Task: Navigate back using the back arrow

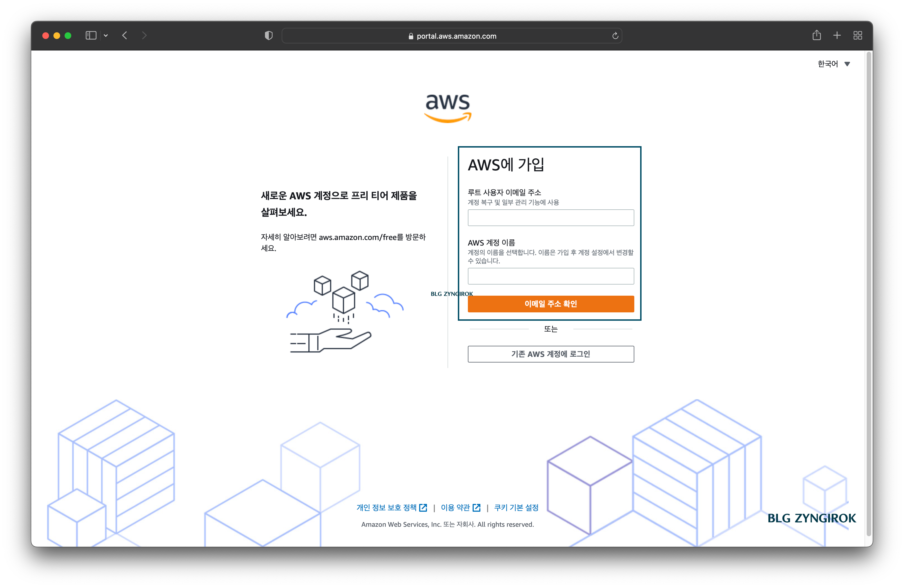Action: click(x=125, y=35)
